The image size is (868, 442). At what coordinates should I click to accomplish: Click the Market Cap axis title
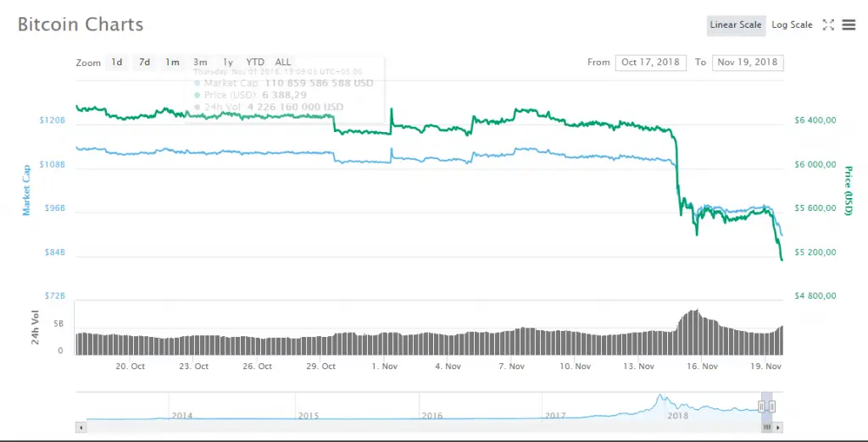tap(26, 190)
